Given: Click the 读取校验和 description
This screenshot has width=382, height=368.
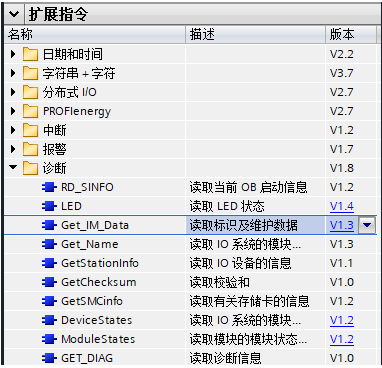Looking at the screenshot, I should pos(220,282).
